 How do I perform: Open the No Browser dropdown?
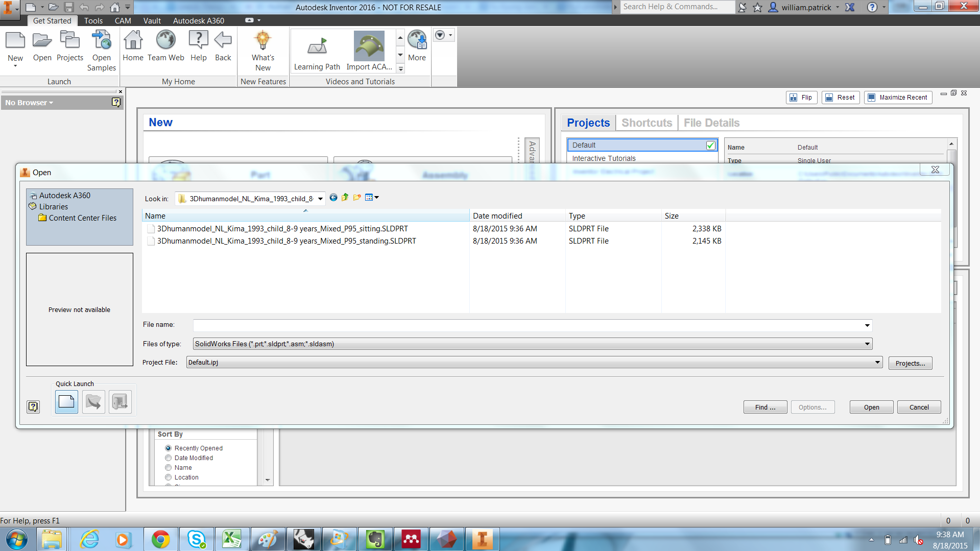click(29, 103)
